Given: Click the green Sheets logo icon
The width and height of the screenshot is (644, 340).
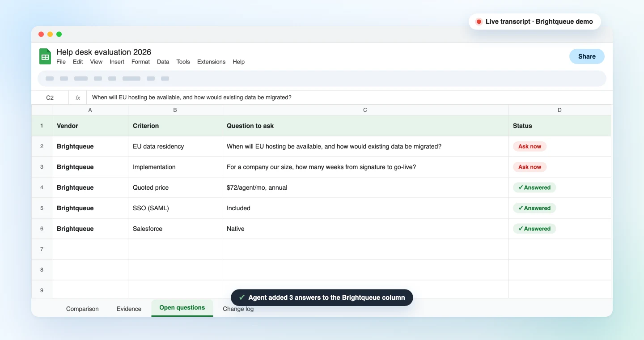Looking at the screenshot, I should (45, 56).
